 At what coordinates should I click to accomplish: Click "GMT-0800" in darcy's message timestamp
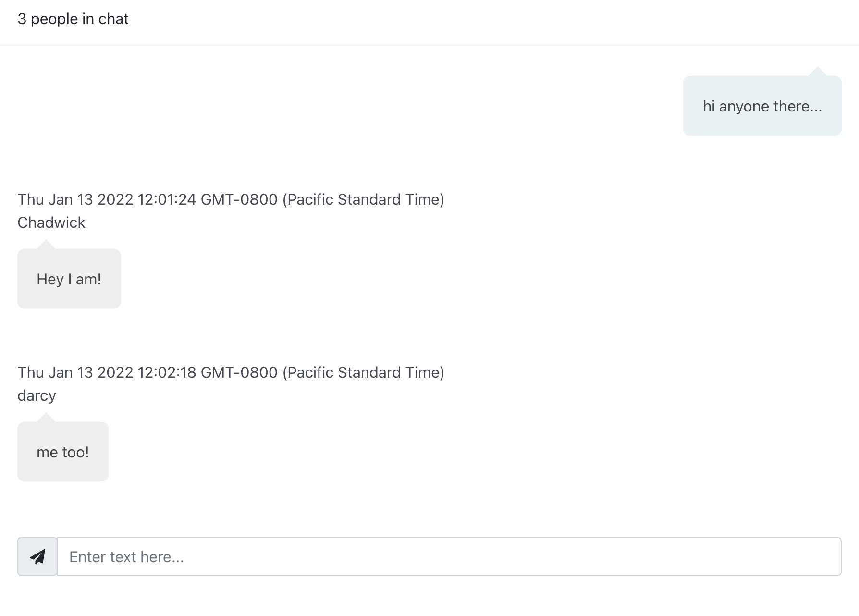pos(239,372)
